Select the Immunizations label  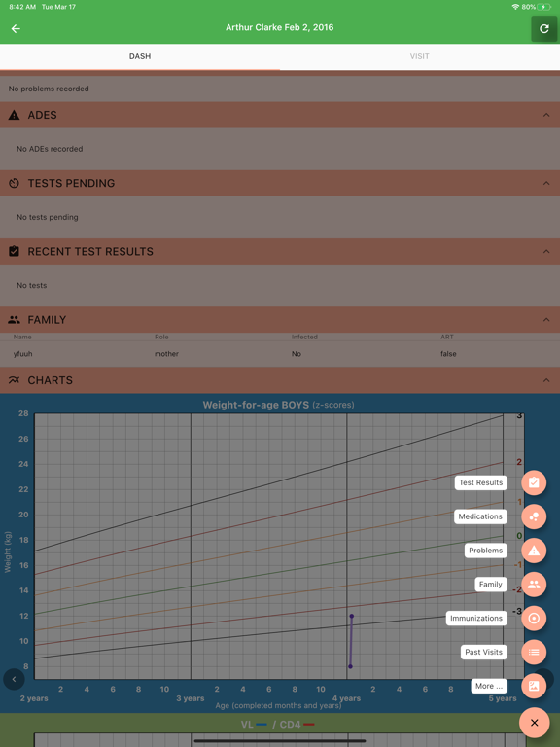click(476, 618)
